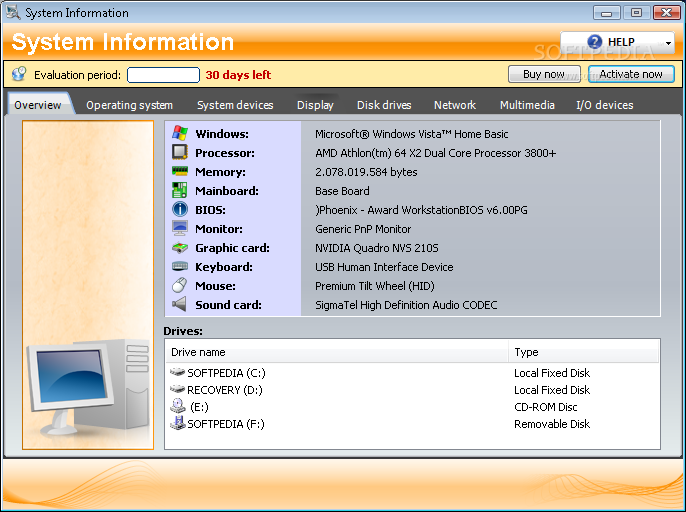Viewport: 686px width, 512px height.
Task: Click the Graphic card: label
Action: coord(232,248)
